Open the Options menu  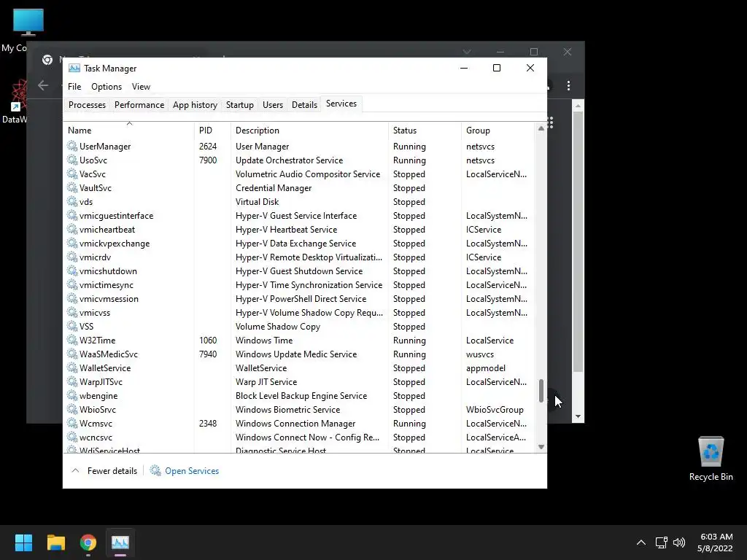point(107,86)
